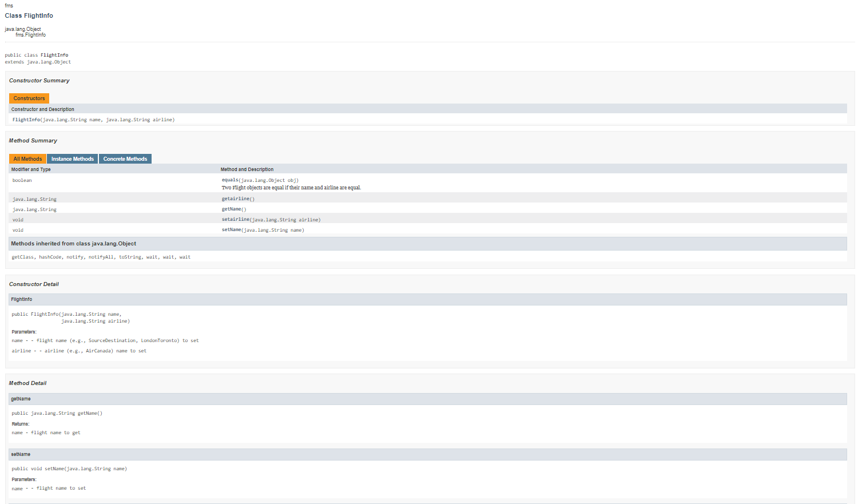Open the equals method link

click(229, 179)
